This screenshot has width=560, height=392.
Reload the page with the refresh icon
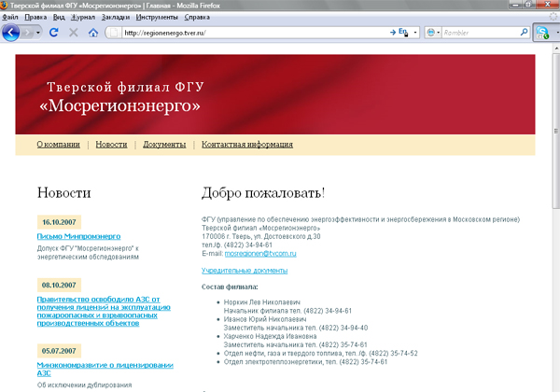[54, 33]
